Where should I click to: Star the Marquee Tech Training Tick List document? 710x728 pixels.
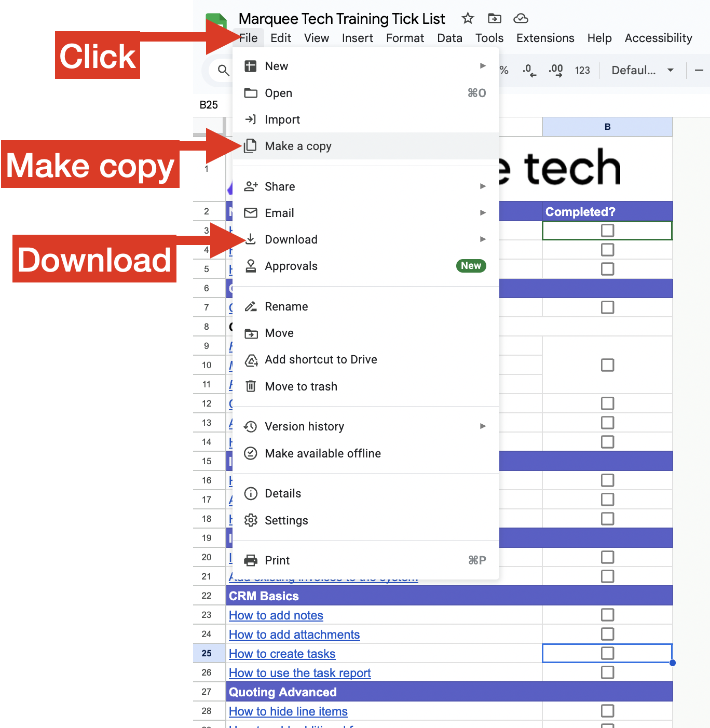click(468, 19)
